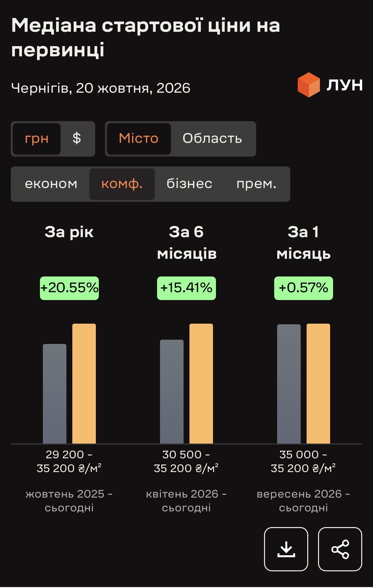
Task: Switch currency to грн
Action: pos(37,139)
